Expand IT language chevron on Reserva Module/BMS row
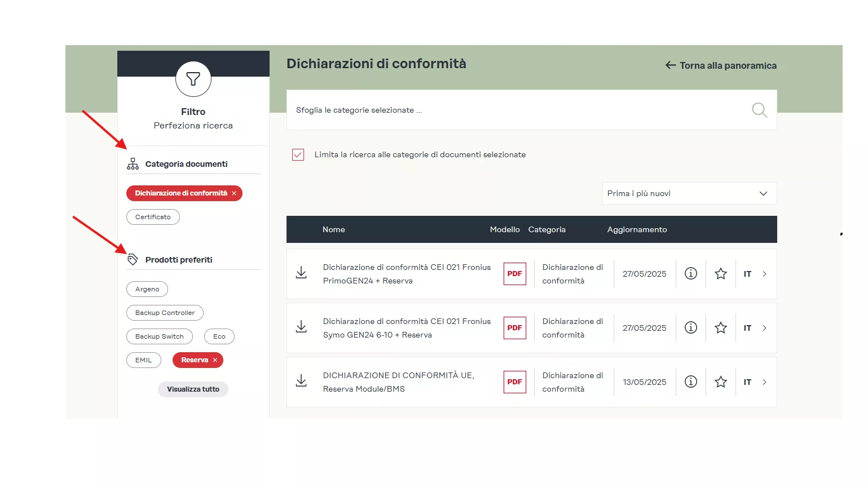This screenshot has height=488, width=868. [x=764, y=382]
